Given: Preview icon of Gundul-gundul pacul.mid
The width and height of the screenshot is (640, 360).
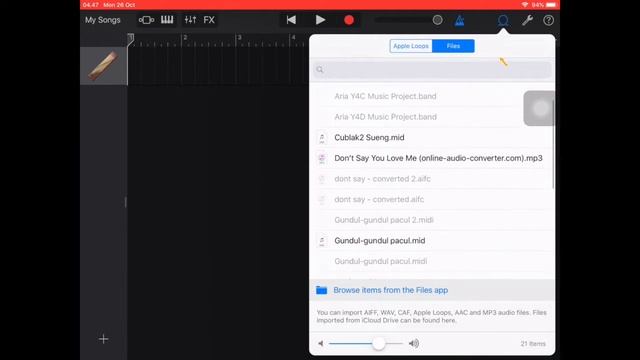Looking at the screenshot, I should (322, 241).
